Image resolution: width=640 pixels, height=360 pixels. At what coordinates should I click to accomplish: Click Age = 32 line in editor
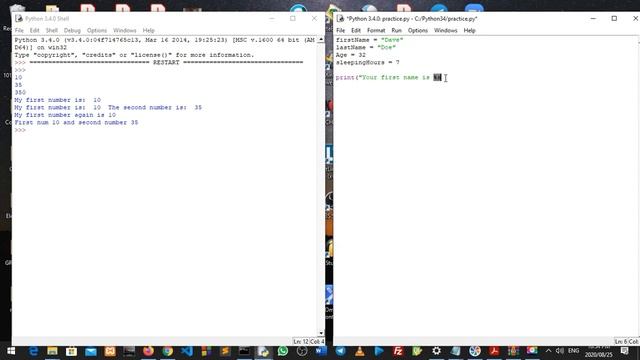coord(351,55)
